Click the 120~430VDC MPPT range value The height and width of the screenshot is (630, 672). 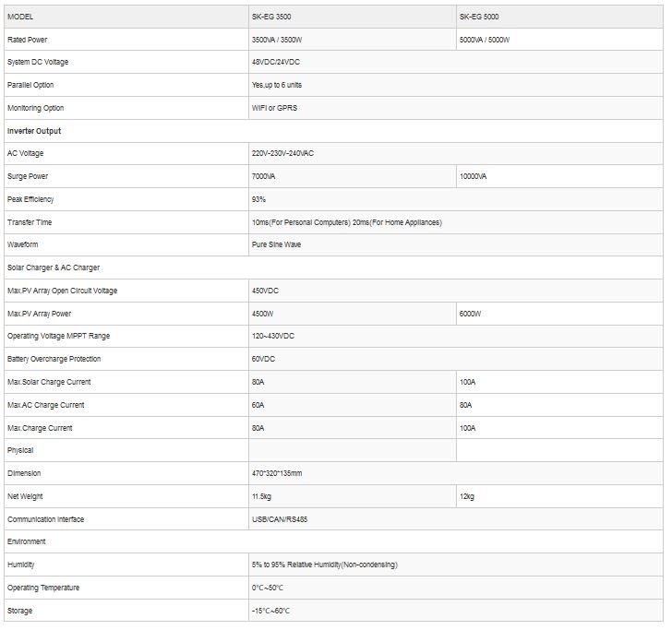tap(273, 336)
